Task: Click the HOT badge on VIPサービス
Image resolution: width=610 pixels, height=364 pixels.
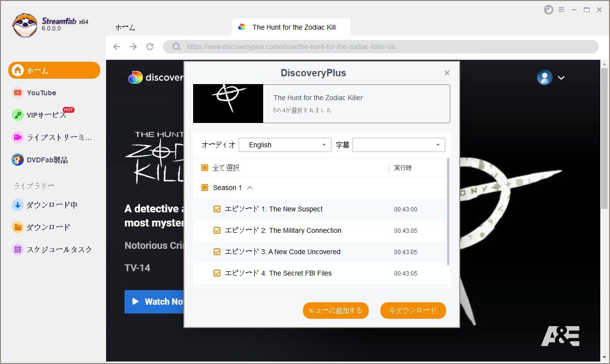Action: point(69,110)
